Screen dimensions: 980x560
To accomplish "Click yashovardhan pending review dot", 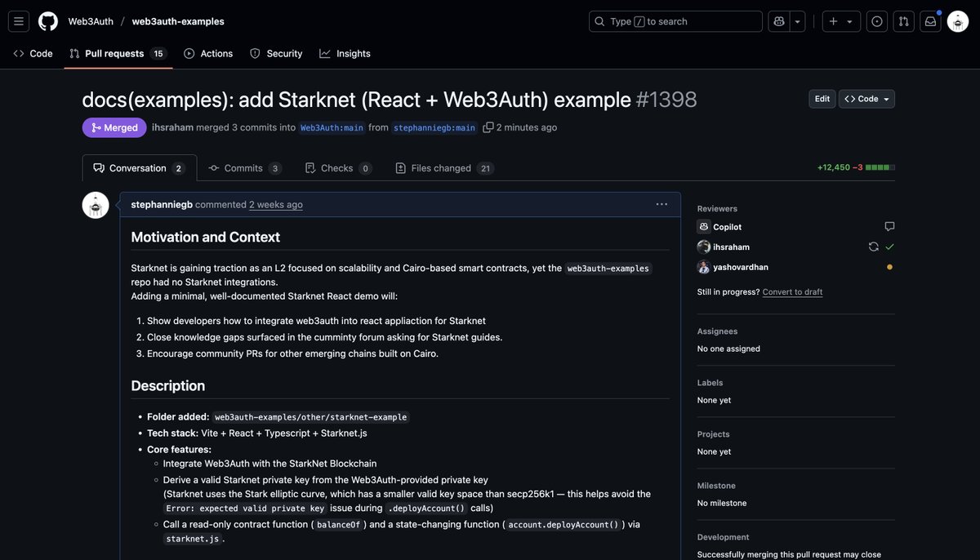I will [x=889, y=267].
